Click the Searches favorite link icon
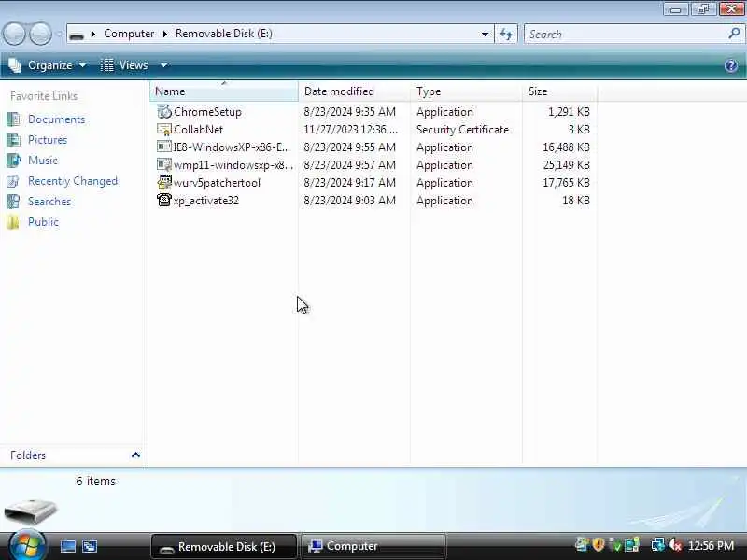747x560 pixels. [13, 202]
